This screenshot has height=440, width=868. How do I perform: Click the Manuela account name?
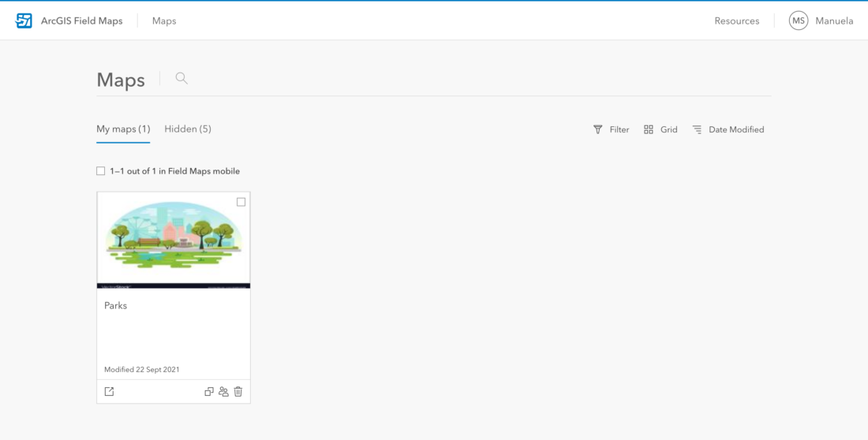point(834,21)
